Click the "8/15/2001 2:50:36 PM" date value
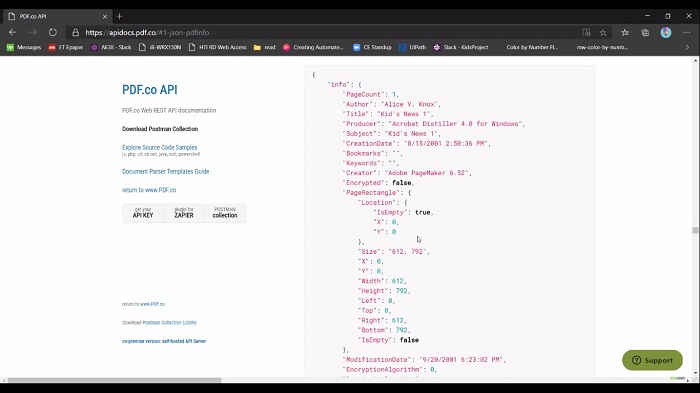The image size is (700, 393). 445,143
